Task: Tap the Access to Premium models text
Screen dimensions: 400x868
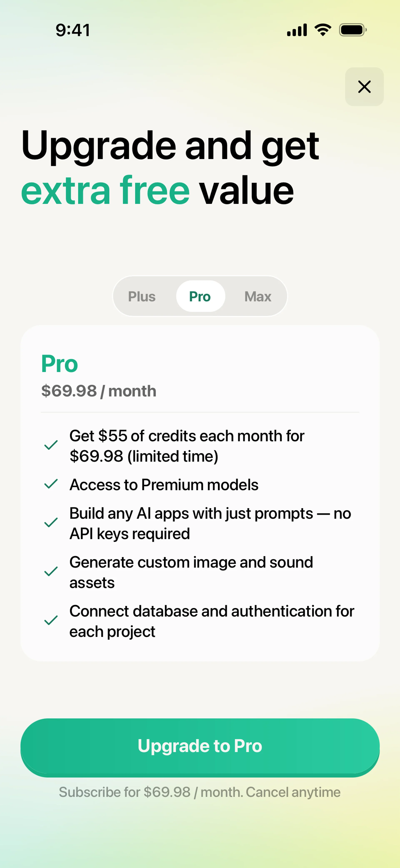Action: [164, 484]
